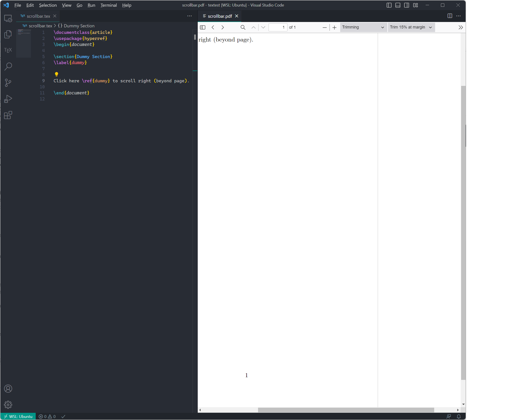Toggle the Secondary Side Bar
This screenshot has width=517, height=420.
tap(406, 5)
